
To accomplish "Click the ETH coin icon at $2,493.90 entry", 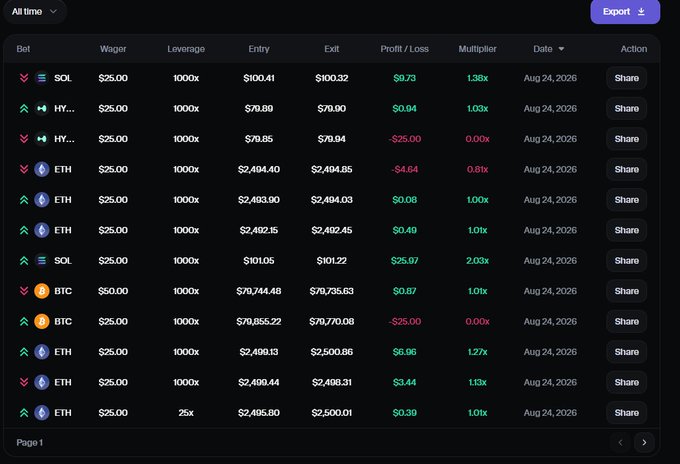I will point(42,199).
